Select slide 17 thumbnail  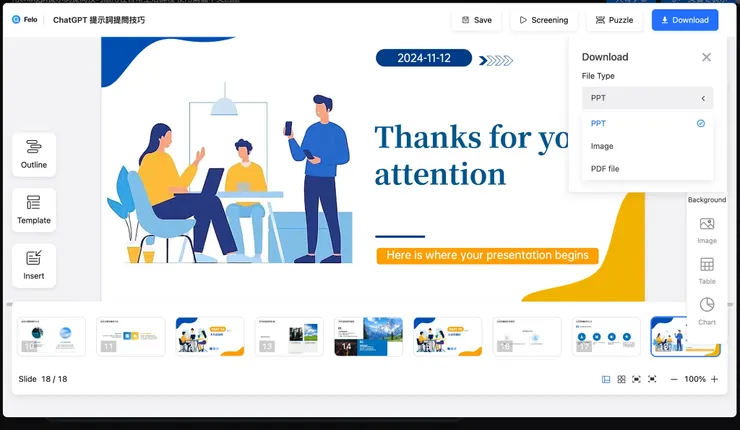click(606, 337)
